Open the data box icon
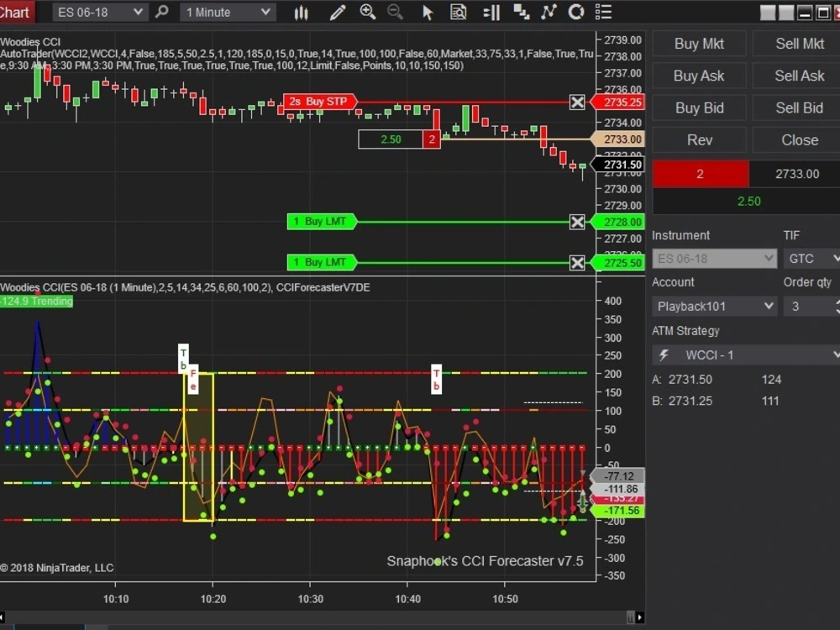840x630 pixels. click(x=459, y=12)
